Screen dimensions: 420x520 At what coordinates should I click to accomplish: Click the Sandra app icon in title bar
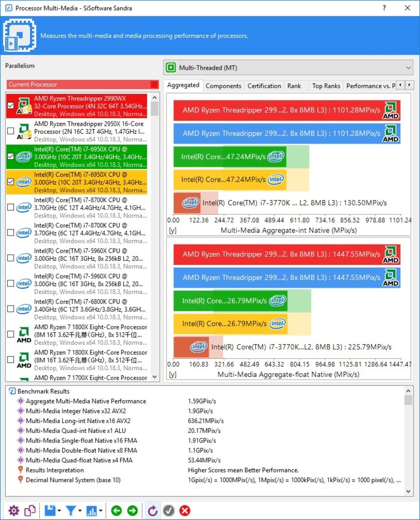pos(8,8)
